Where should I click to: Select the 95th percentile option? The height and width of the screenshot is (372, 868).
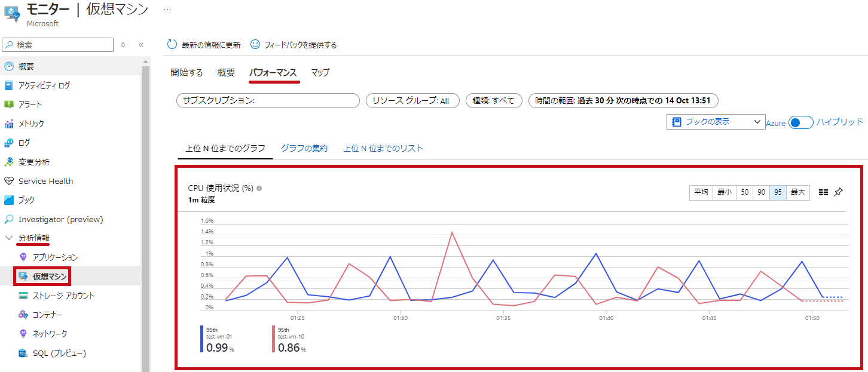(x=778, y=192)
